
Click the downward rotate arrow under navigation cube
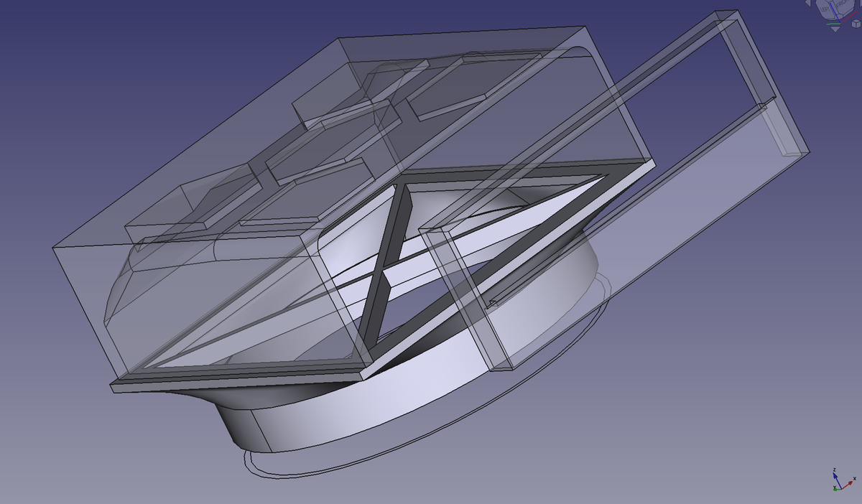point(835,29)
